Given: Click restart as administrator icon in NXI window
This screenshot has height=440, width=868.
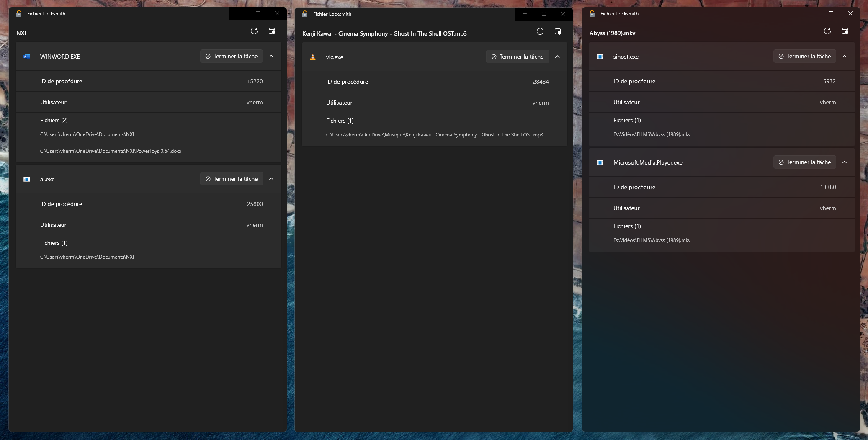Looking at the screenshot, I should coord(272,31).
